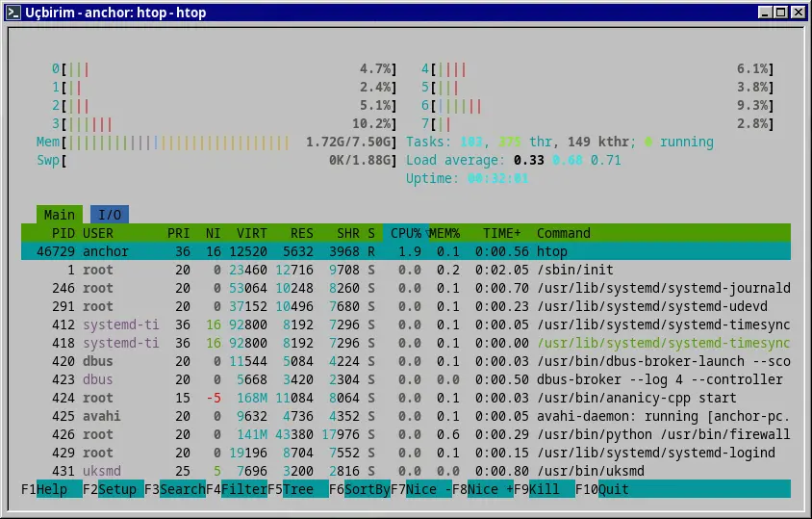The height and width of the screenshot is (519, 812).
Task: Toggle sort direction on CPU% header
Action: [406, 233]
